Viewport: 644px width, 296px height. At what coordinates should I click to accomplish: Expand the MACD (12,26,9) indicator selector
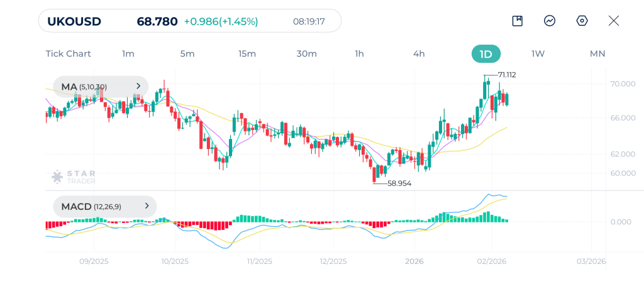[x=105, y=207]
